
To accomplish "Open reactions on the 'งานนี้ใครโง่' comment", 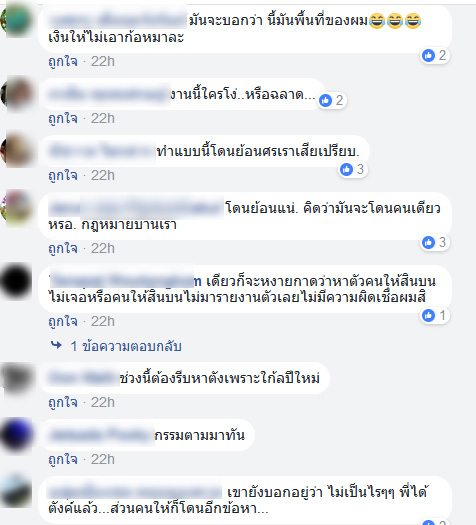I will (332, 100).
